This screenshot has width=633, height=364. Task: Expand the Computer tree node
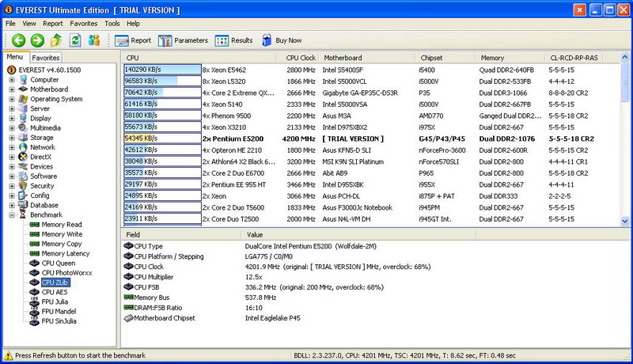pos(12,79)
